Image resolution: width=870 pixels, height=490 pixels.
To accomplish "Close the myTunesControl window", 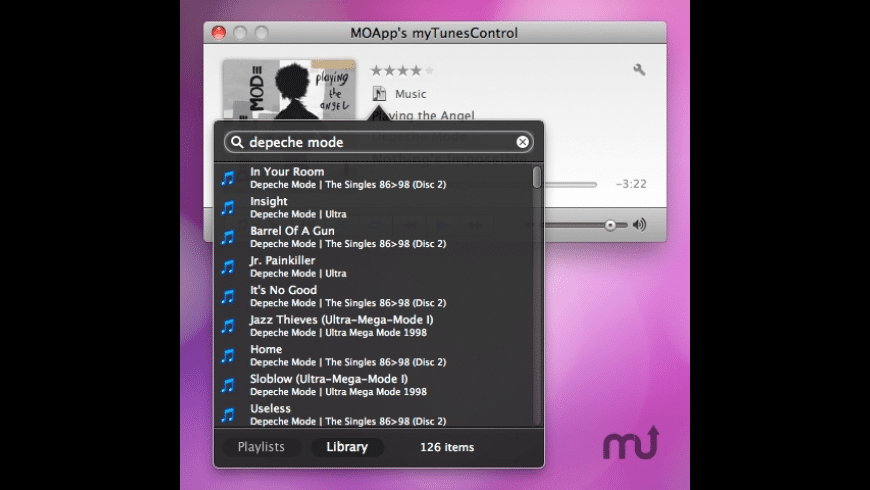I will 219,33.
